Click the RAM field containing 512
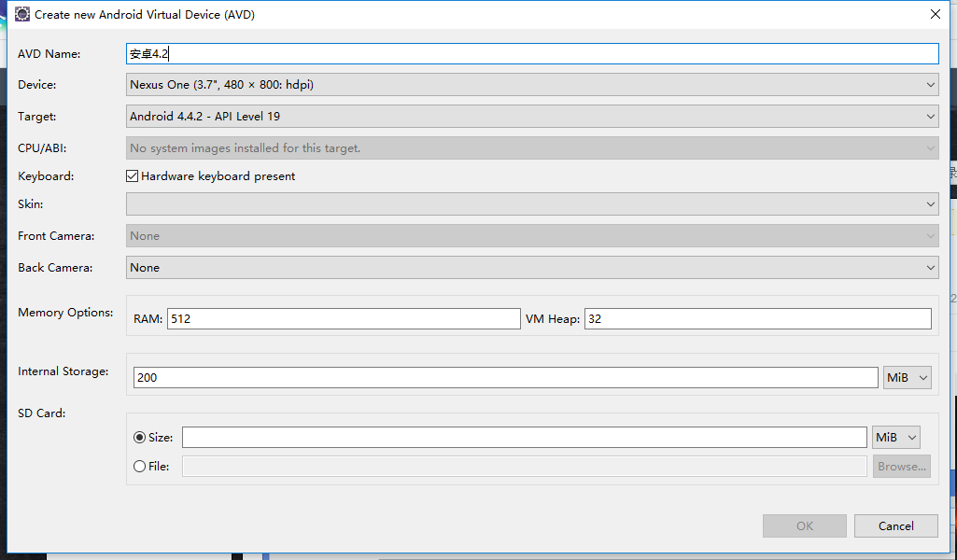The image size is (957, 560). pos(344,319)
